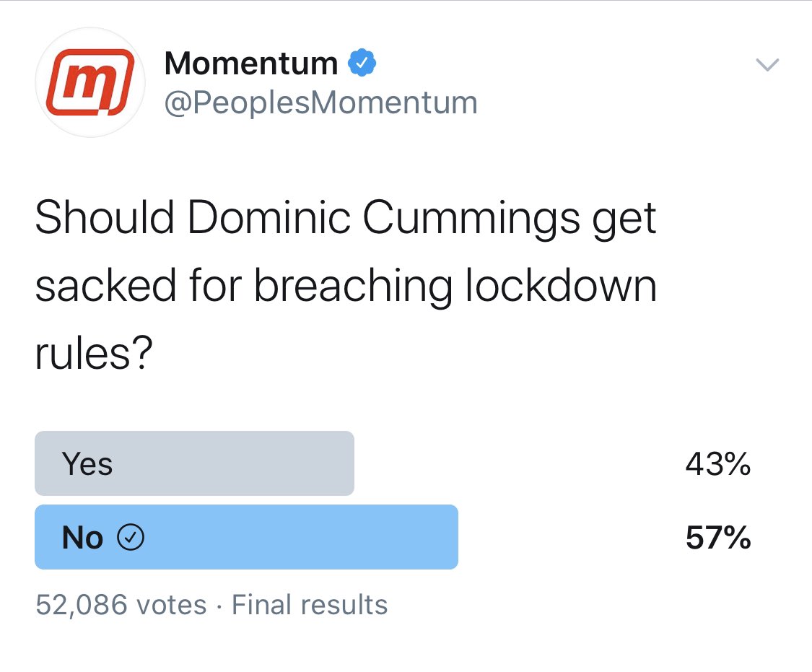Click the Momentum profile avatar logo

(90, 83)
